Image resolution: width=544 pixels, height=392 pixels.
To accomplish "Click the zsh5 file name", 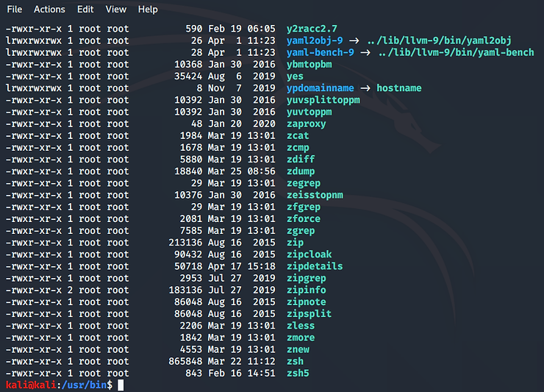I will pos(298,374).
